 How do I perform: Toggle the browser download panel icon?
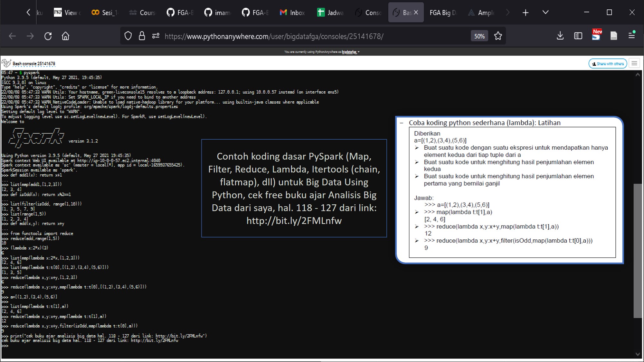click(x=560, y=36)
